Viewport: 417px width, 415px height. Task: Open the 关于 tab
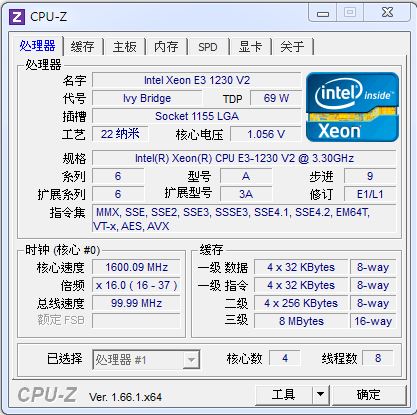point(292,46)
